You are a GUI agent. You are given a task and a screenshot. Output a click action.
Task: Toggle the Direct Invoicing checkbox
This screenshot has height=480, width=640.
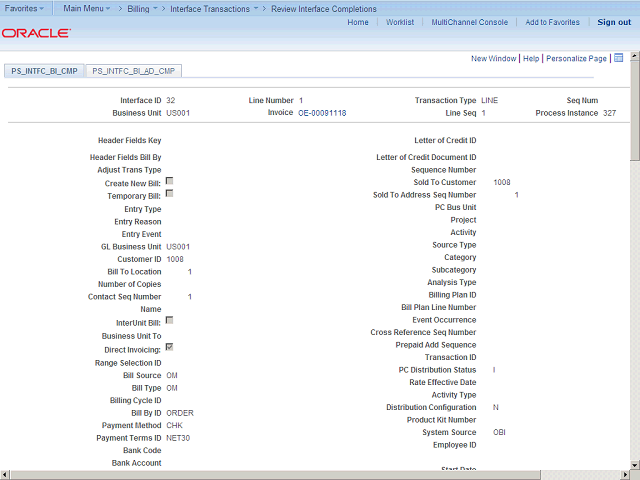[x=169, y=347]
